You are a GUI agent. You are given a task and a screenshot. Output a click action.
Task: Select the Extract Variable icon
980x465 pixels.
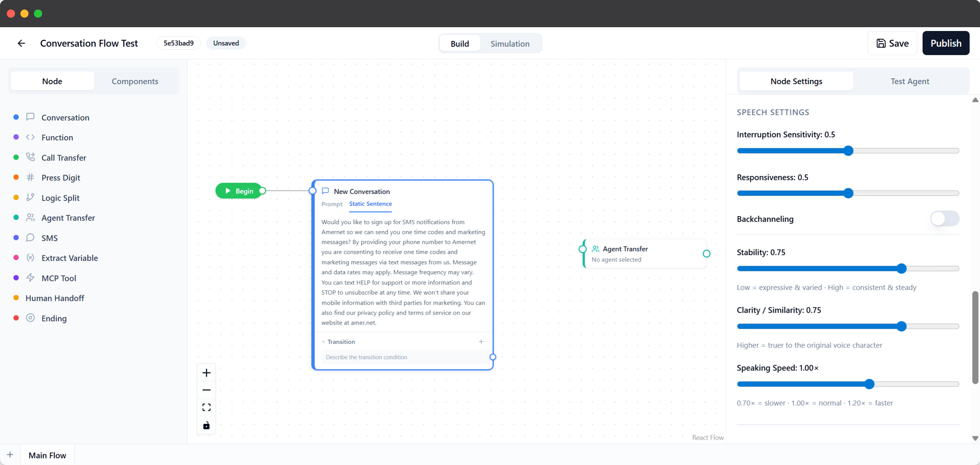click(30, 257)
